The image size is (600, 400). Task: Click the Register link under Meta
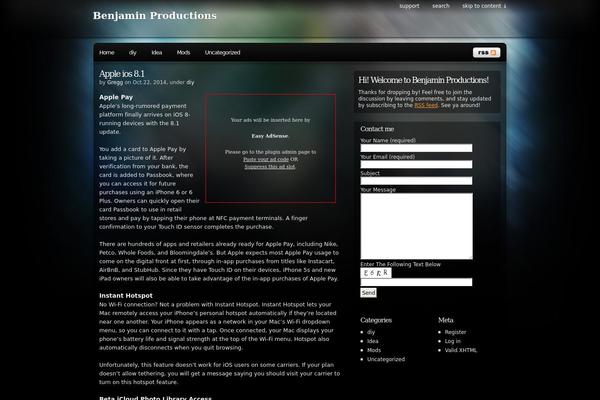[x=455, y=332]
